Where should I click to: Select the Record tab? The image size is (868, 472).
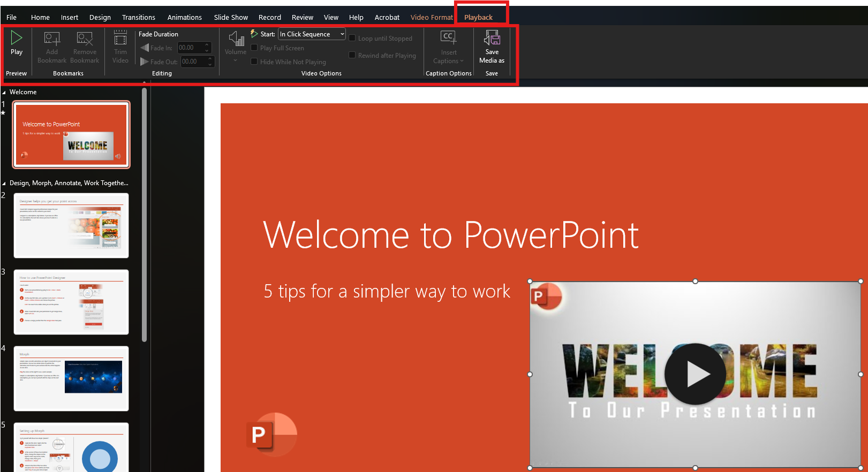tap(270, 17)
